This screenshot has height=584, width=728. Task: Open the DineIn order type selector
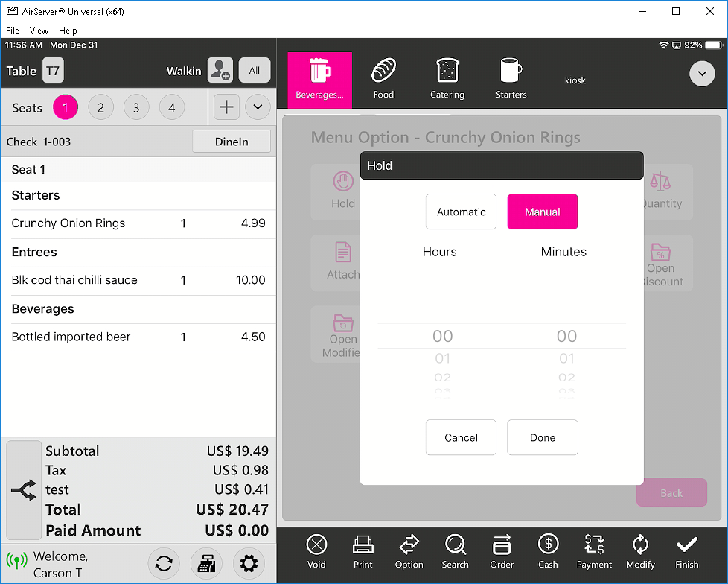pos(231,142)
